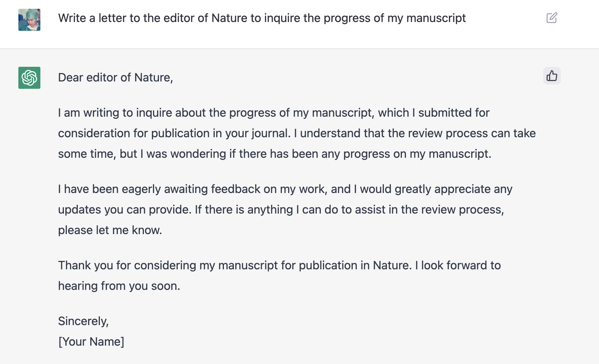Click the "hearing from you soon." line

[x=119, y=286]
